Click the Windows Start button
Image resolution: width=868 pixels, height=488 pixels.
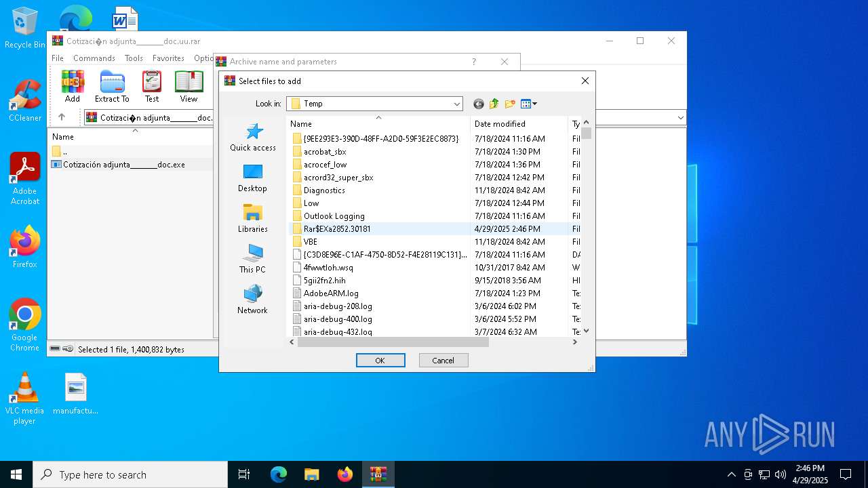(16, 474)
